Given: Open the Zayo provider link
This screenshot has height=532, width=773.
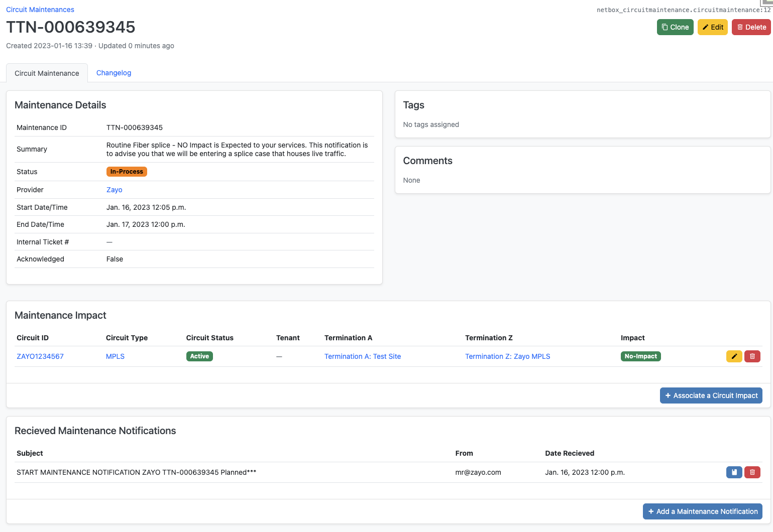Looking at the screenshot, I should 114,190.
